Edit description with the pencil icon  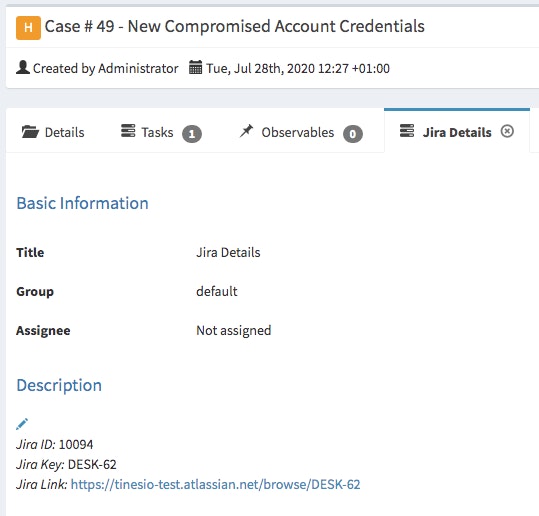pyautogui.click(x=22, y=424)
